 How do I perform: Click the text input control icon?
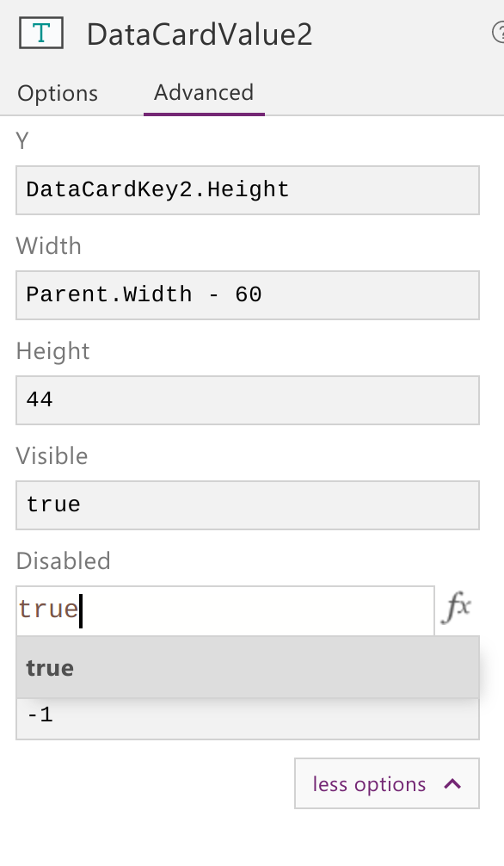pos(41,33)
